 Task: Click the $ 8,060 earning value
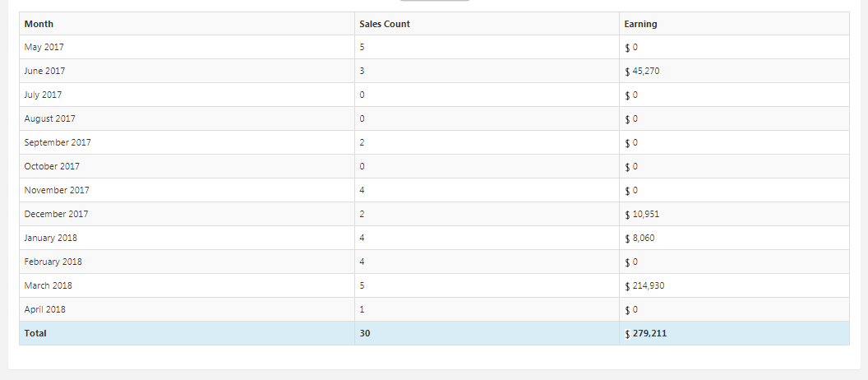coord(639,238)
